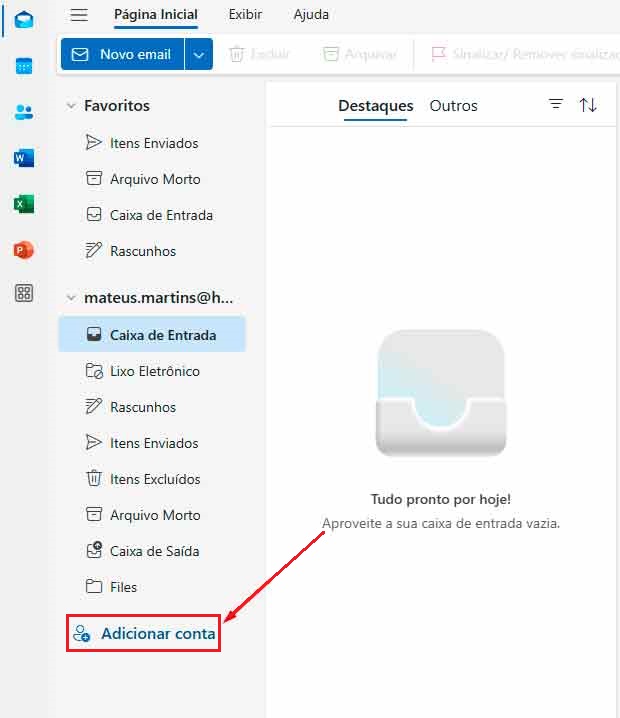
Task: Open the Lixo Eletrônico folder
Action: coord(154,371)
